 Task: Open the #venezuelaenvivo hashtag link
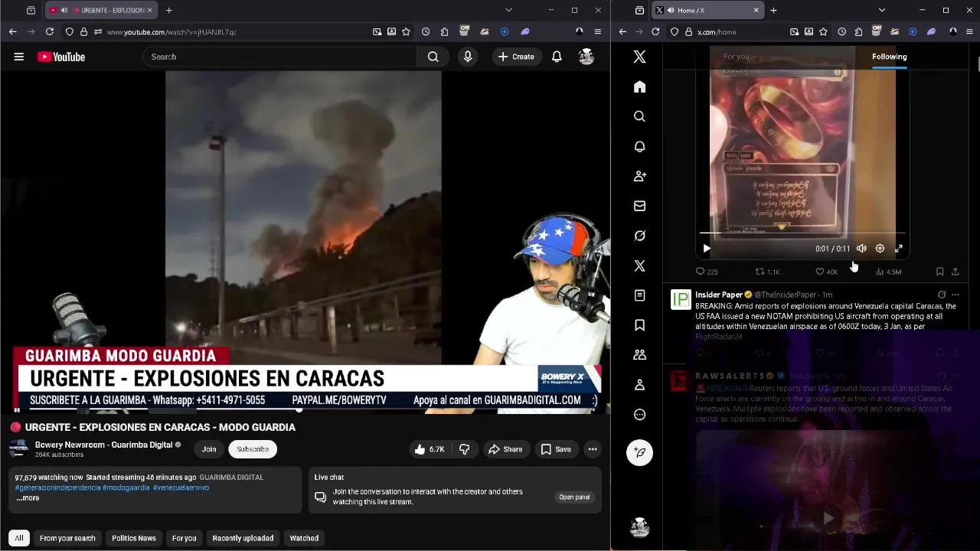coord(181,487)
